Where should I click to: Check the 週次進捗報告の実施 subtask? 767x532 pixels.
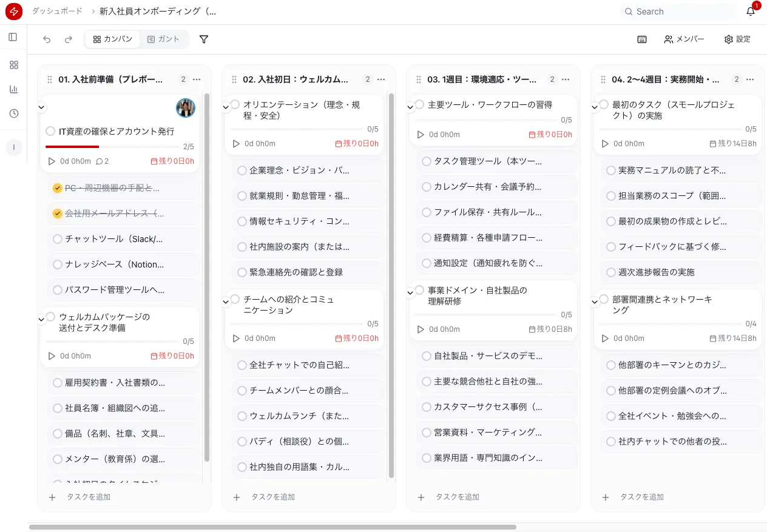(611, 272)
